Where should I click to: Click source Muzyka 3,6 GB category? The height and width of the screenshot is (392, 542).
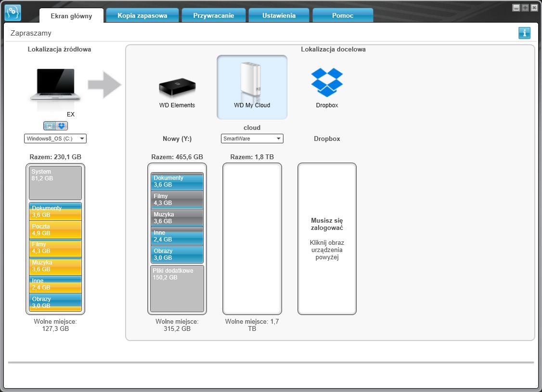click(x=55, y=266)
